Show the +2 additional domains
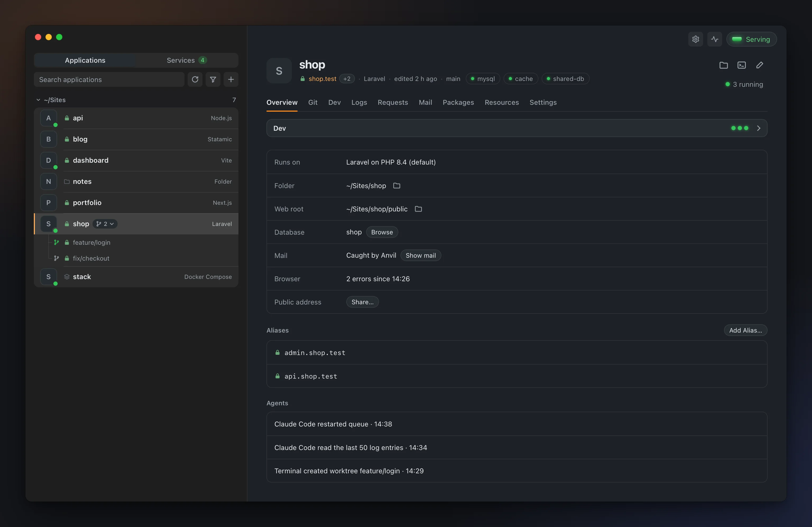The width and height of the screenshot is (812, 527). (347, 79)
